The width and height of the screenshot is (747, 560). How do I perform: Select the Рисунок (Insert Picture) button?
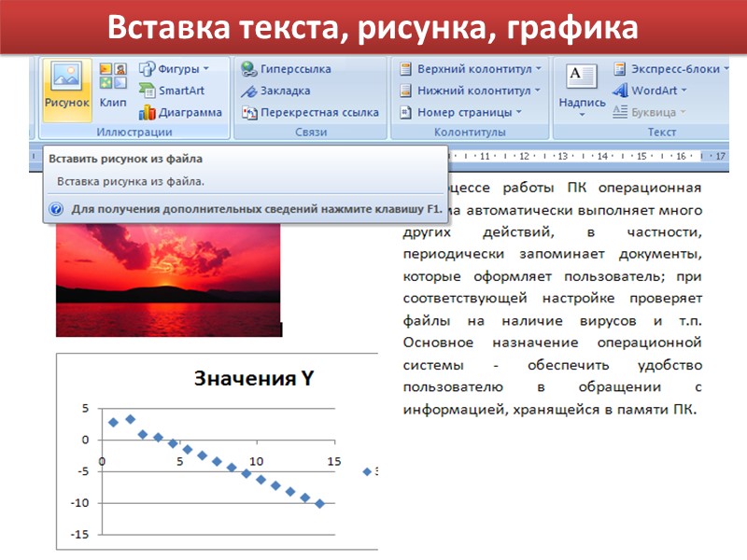tap(65, 89)
